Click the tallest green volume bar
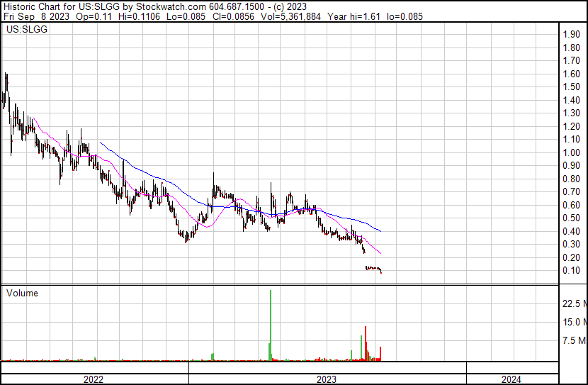588x385 pixels. [x=271, y=326]
